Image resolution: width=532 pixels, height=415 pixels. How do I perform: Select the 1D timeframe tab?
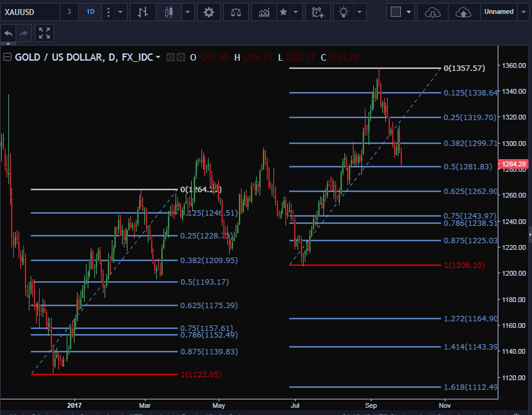[x=90, y=12]
